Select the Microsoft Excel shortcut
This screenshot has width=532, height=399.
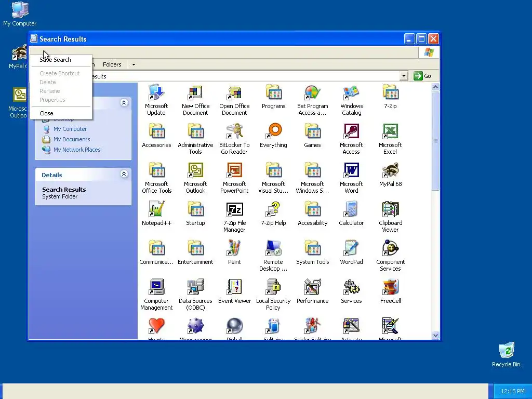click(391, 139)
